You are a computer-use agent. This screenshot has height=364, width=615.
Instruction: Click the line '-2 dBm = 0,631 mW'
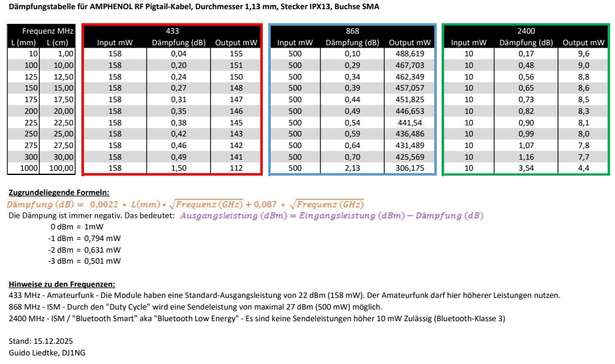(85, 250)
